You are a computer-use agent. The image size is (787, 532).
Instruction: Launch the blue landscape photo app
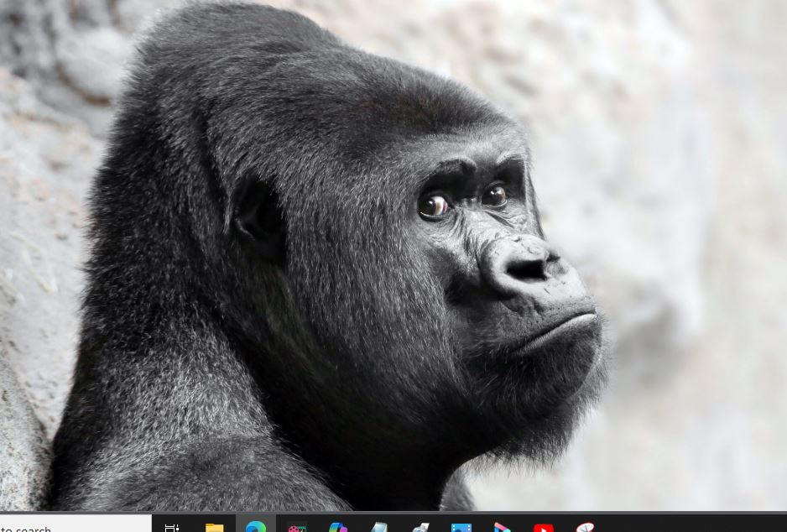pyautogui.click(x=461, y=527)
